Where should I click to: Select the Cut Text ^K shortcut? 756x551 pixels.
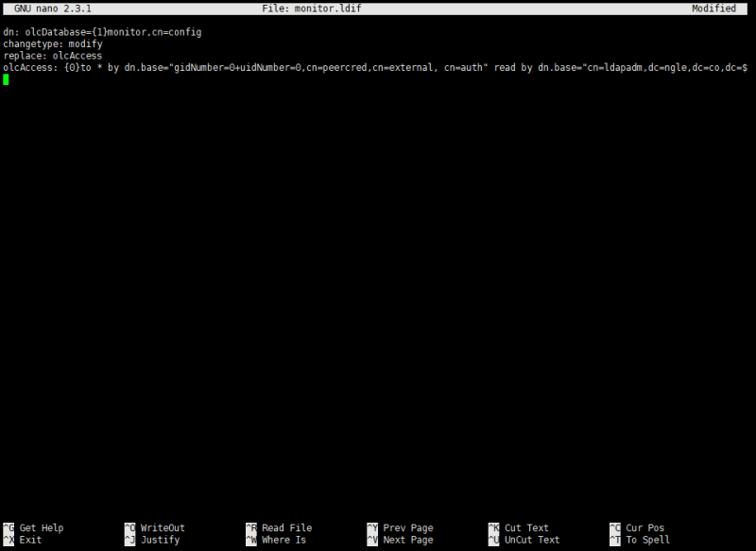pyautogui.click(x=522, y=527)
